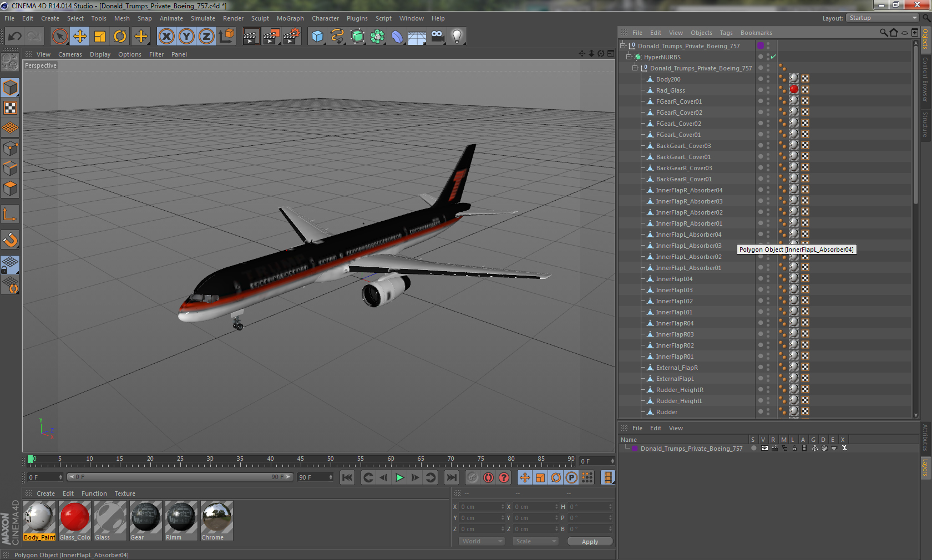Switch to Texture mode
The width and height of the screenshot is (932, 560).
coord(11,108)
